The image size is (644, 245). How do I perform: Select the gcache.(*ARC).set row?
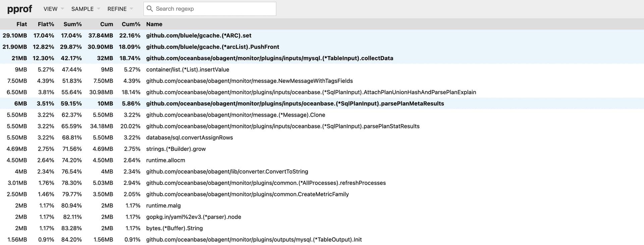[x=322, y=35]
